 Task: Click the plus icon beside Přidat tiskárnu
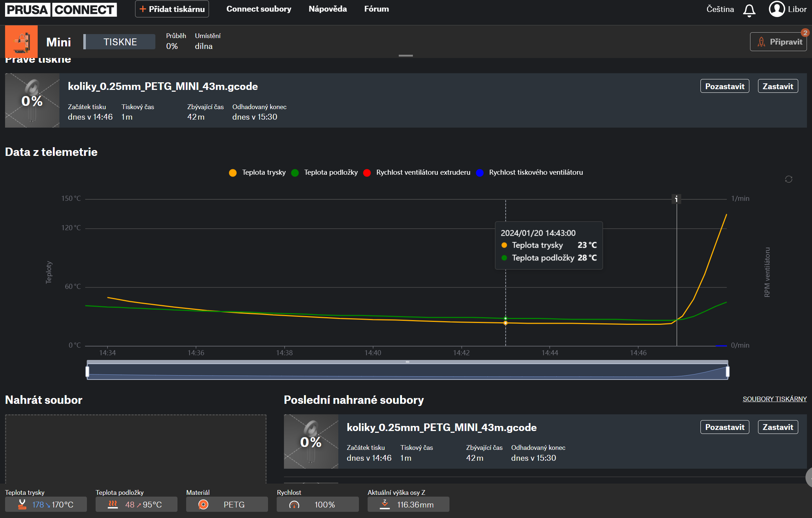(143, 9)
